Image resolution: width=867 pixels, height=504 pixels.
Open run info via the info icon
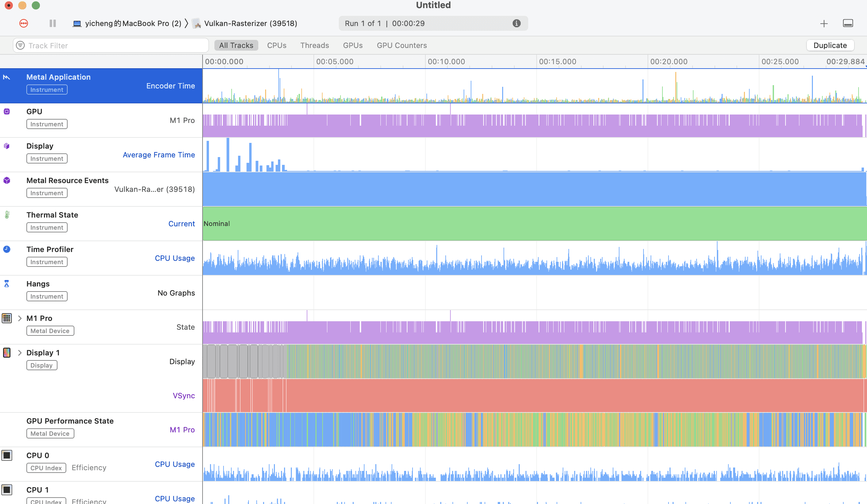tap(516, 23)
